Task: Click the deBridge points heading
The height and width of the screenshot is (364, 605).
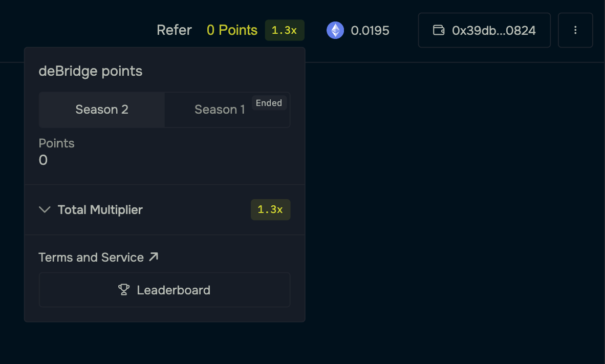Action: [x=91, y=71]
